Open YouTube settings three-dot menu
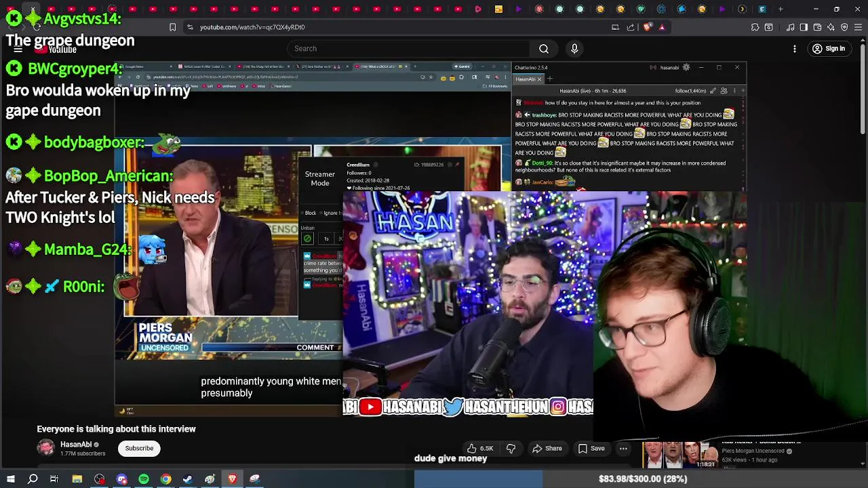 coord(795,49)
